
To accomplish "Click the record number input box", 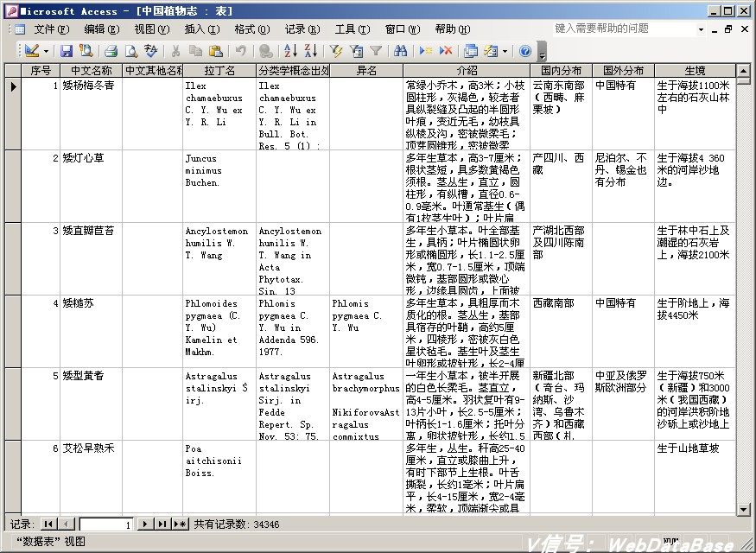I will pyautogui.click(x=106, y=524).
